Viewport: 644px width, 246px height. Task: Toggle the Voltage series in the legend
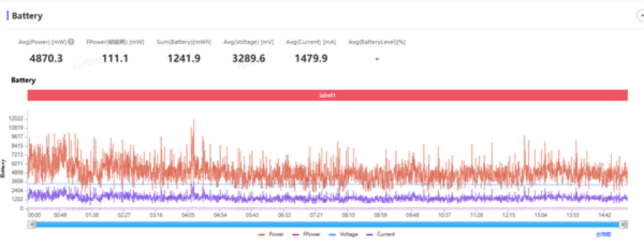click(343, 234)
